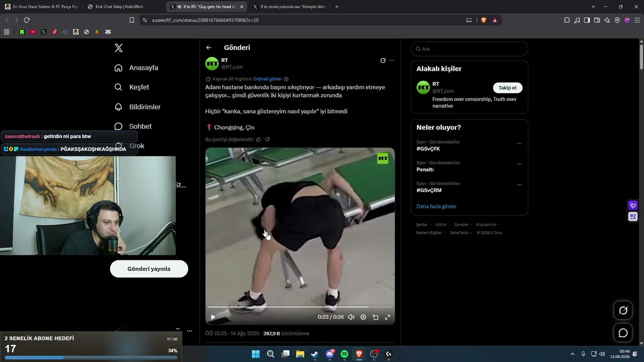
Task: Click the Gönderi yayınla button
Action: [149, 269]
